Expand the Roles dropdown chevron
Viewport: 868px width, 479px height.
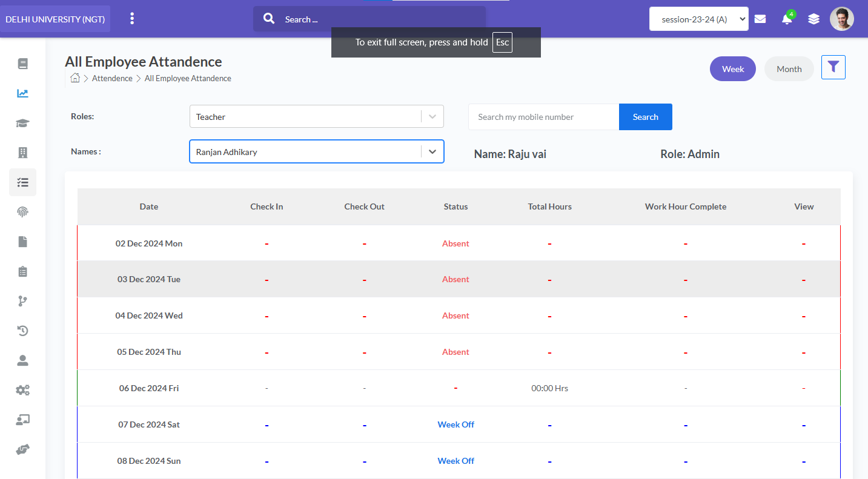tap(432, 116)
